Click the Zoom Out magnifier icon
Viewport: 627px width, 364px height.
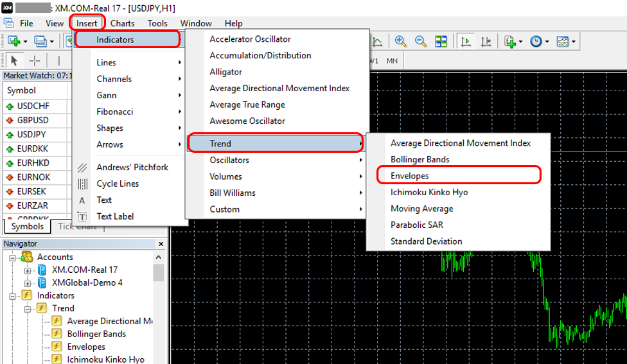(420, 41)
